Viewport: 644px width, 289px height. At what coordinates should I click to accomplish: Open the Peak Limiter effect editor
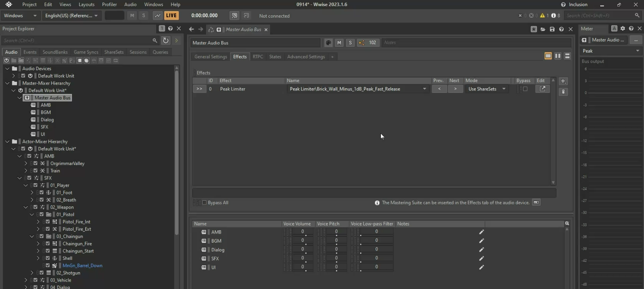542,89
